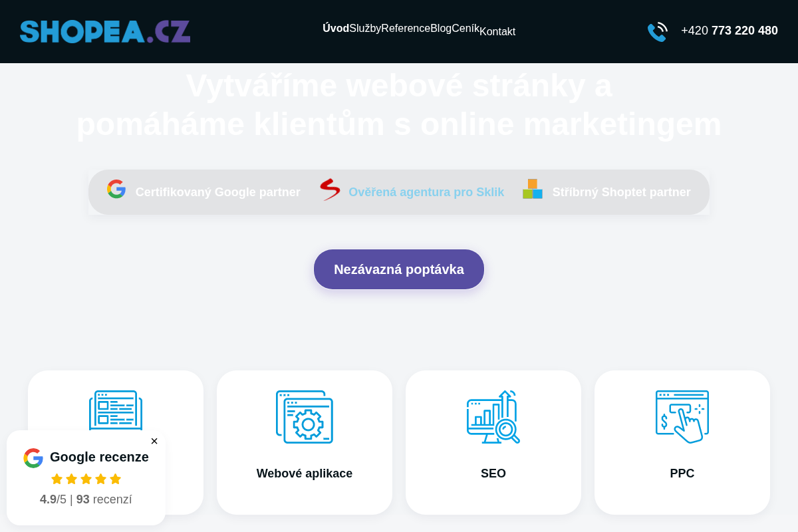This screenshot has width=798, height=532.
Task: Click the Google recenze heading
Action: (x=99, y=457)
